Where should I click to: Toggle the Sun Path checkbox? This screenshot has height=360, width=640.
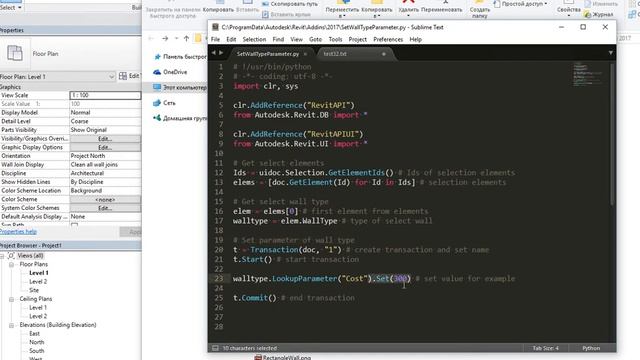tap(74, 225)
